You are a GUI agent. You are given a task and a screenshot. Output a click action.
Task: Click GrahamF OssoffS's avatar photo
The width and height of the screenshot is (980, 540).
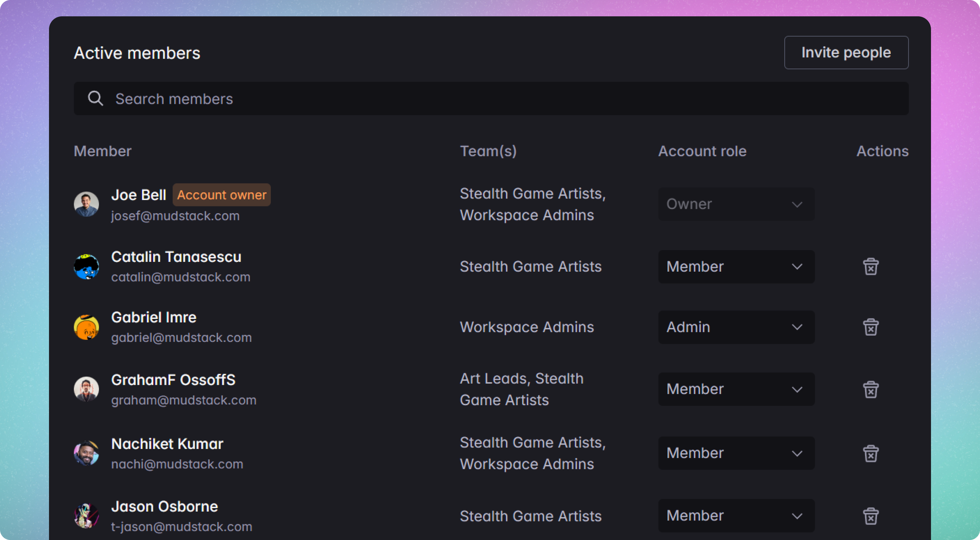tap(87, 389)
